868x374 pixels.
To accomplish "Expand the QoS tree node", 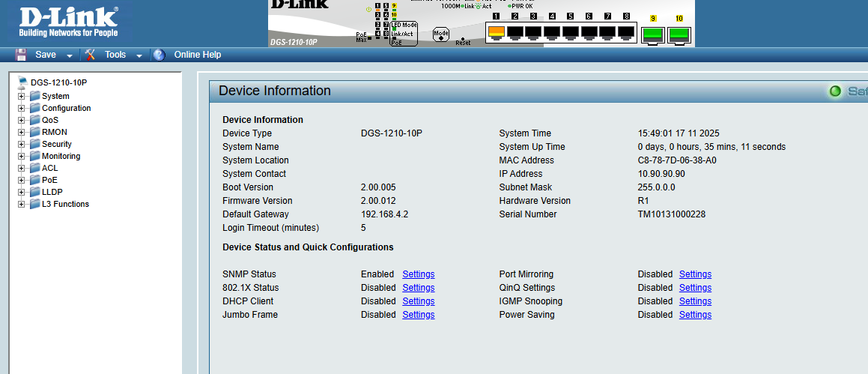I will (22, 120).
